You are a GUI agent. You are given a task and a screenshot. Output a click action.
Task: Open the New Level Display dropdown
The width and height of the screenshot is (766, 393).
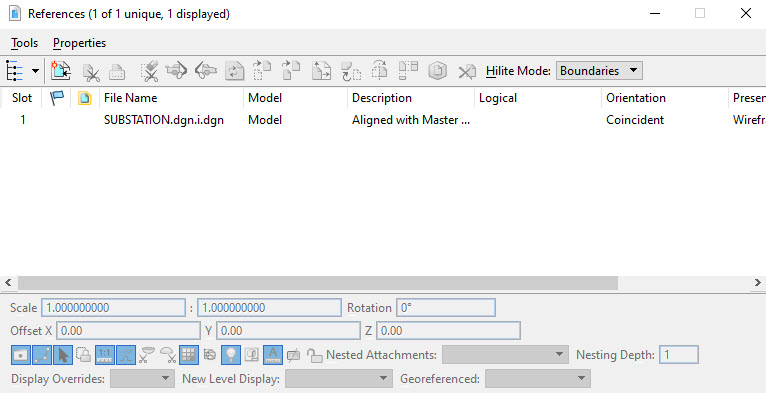(x=339, y=379)
